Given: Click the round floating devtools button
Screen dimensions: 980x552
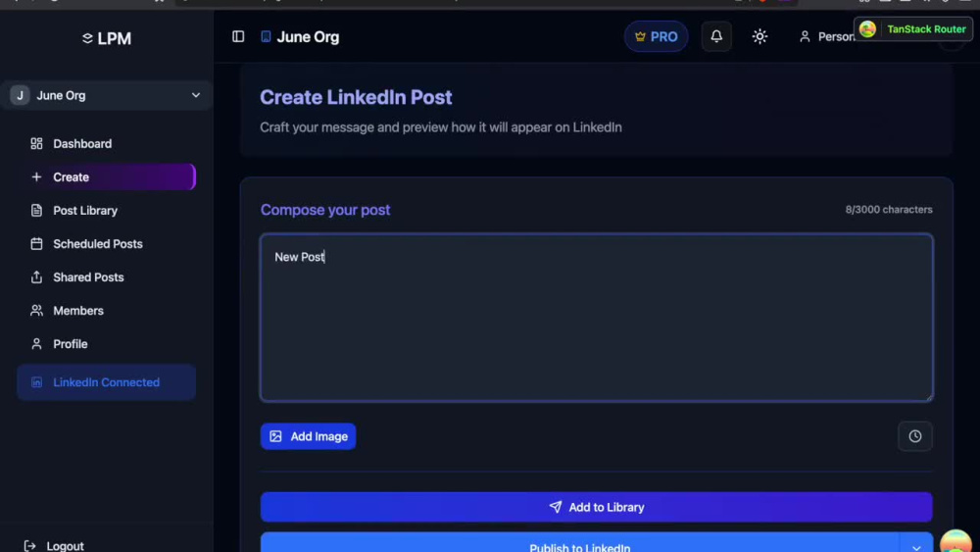Looking at the screenshot, I should [955, 541].
